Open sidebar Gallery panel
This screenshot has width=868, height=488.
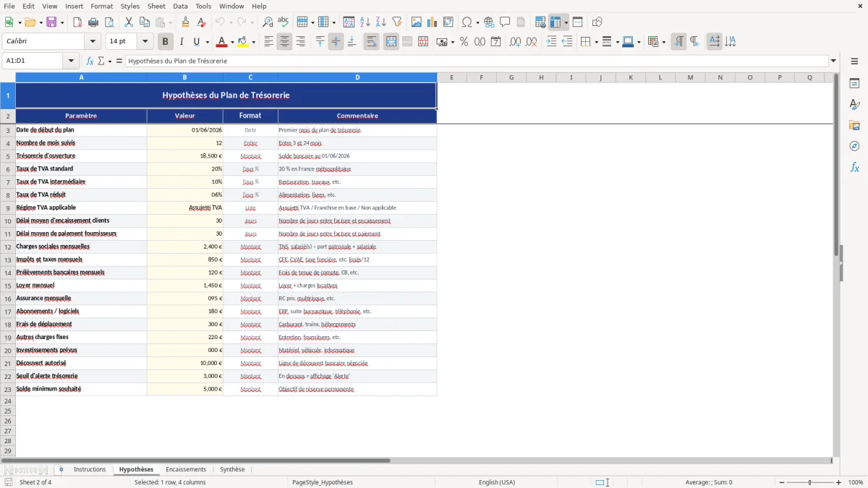[x=854, y=126]
